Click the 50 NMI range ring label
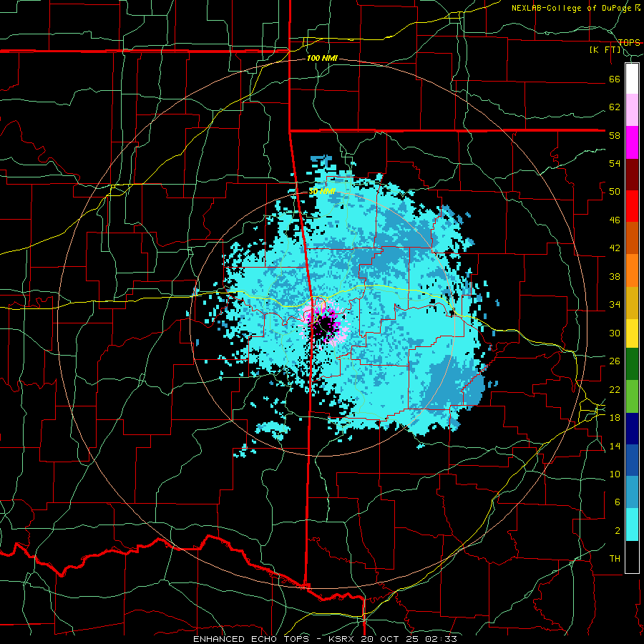 pyautogui.click(x=322, y=191)
